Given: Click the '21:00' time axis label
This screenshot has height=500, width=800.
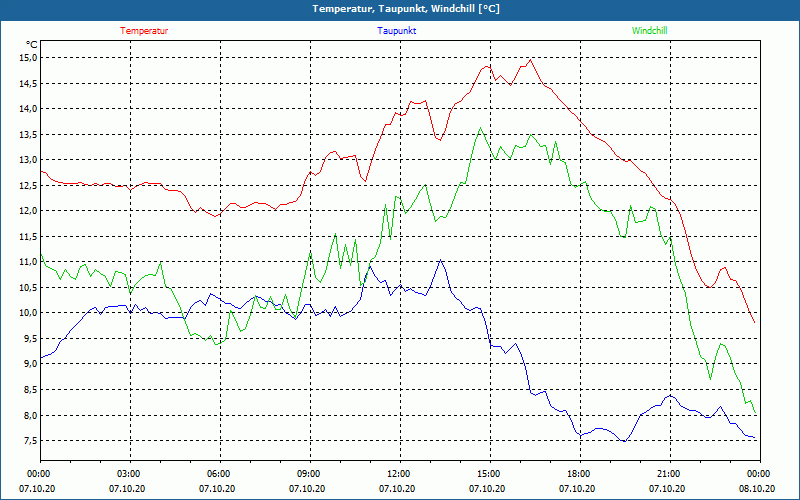Looking at the screenshot, I should click(667, 474).
